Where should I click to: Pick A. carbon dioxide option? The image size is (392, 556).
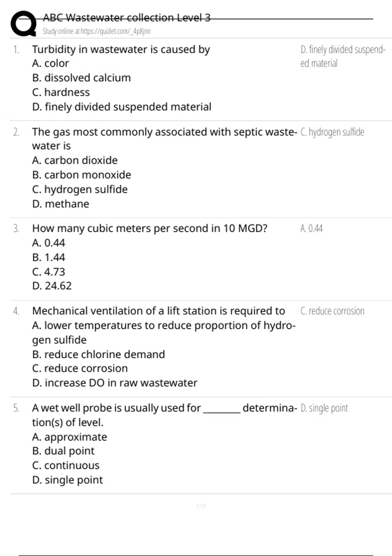point(75,160)
